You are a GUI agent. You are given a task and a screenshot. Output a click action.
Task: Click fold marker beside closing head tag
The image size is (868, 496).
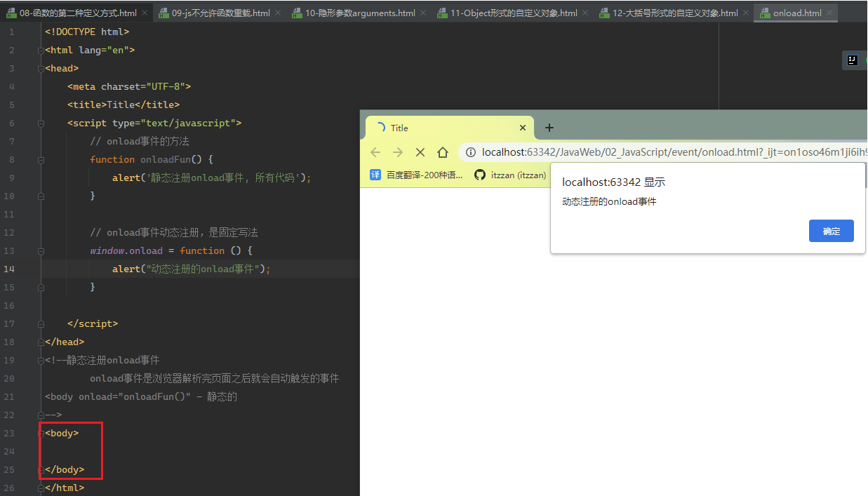(x=41, y=342)
